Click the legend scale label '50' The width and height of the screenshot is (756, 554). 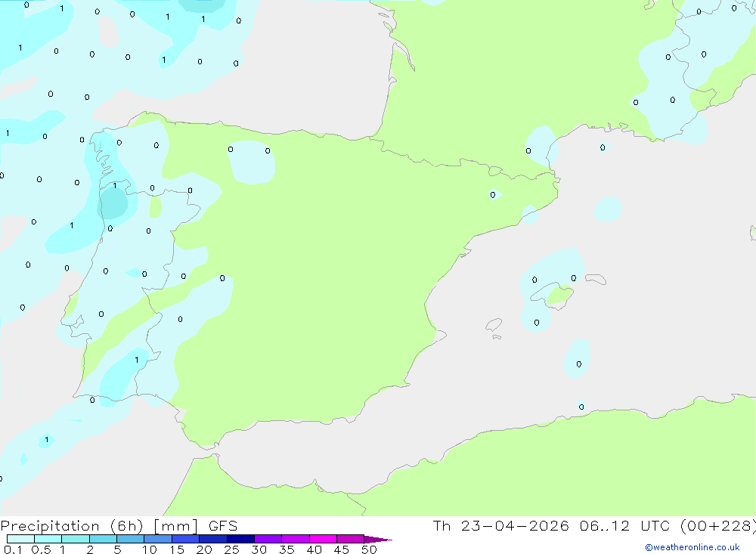pos(370,549)
